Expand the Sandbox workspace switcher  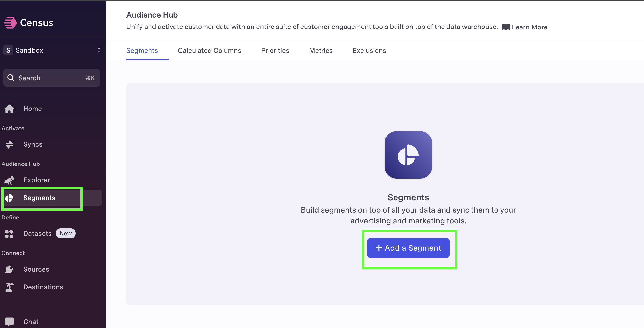click(52, 50)
